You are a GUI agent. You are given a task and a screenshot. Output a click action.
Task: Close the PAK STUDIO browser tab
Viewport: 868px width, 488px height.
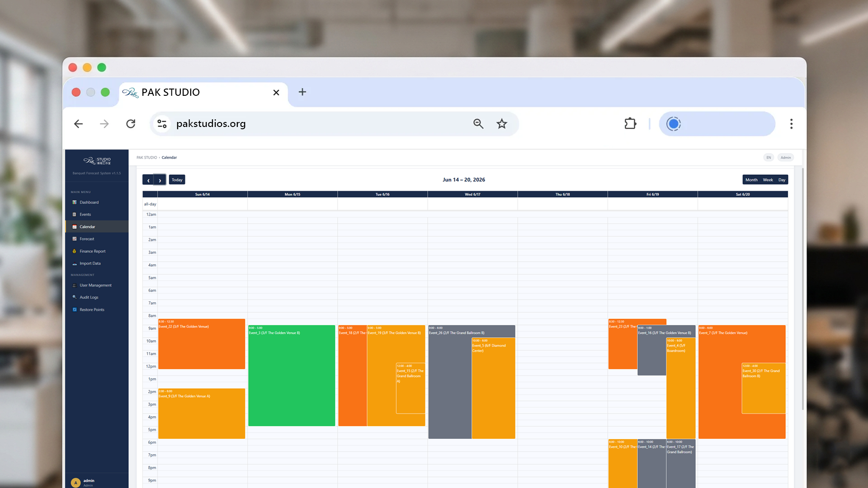pos(276,93)
